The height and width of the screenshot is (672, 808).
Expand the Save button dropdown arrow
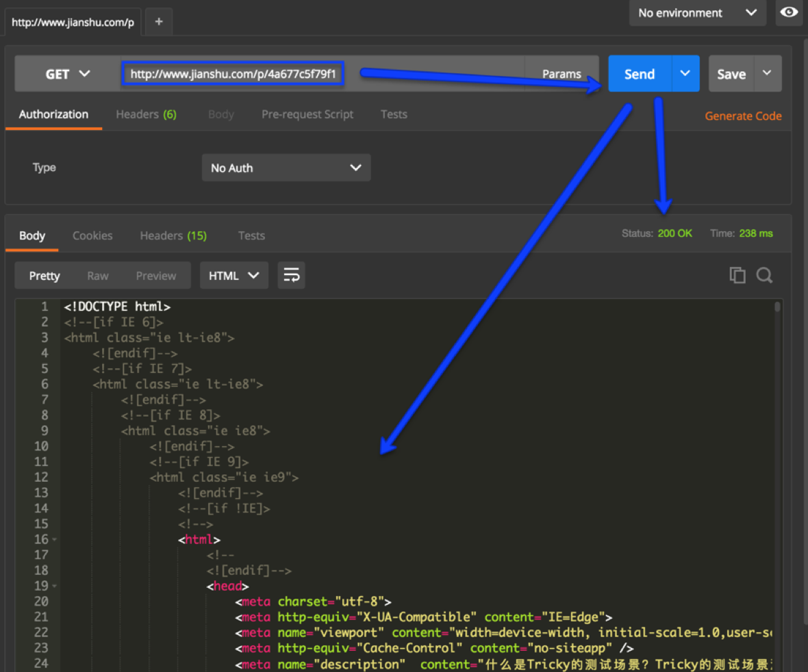point(767,74)
